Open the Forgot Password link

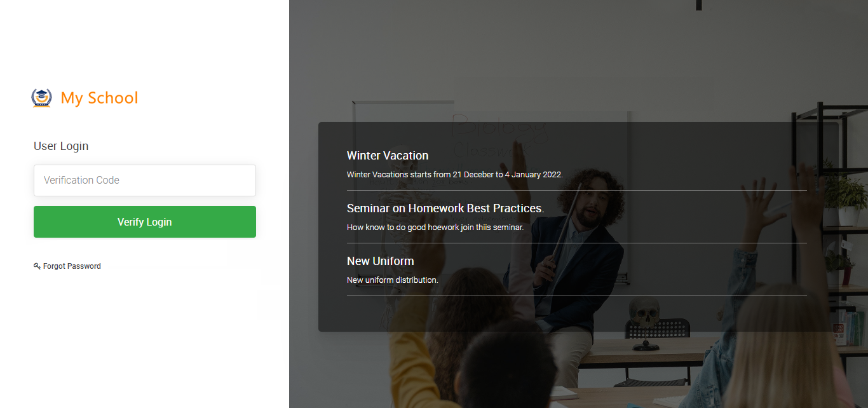(x=72, y=266)
